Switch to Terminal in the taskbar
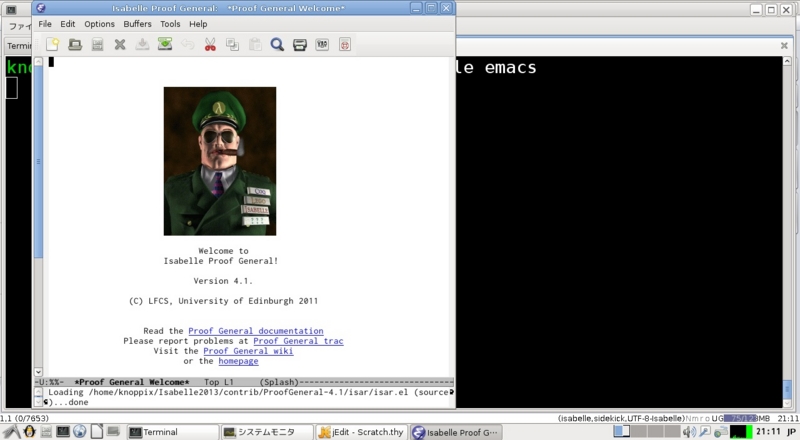The height and width of the screenshot is (440, 800). [x=172, y=432]
